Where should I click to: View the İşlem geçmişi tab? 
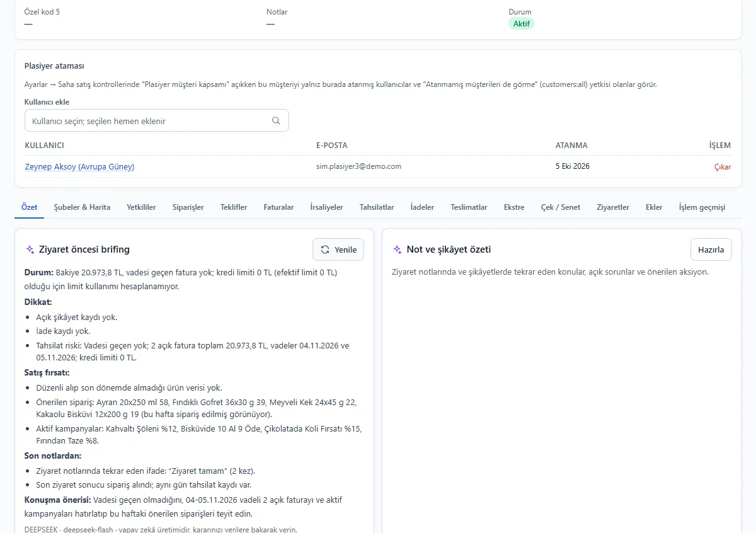point(702,207)
